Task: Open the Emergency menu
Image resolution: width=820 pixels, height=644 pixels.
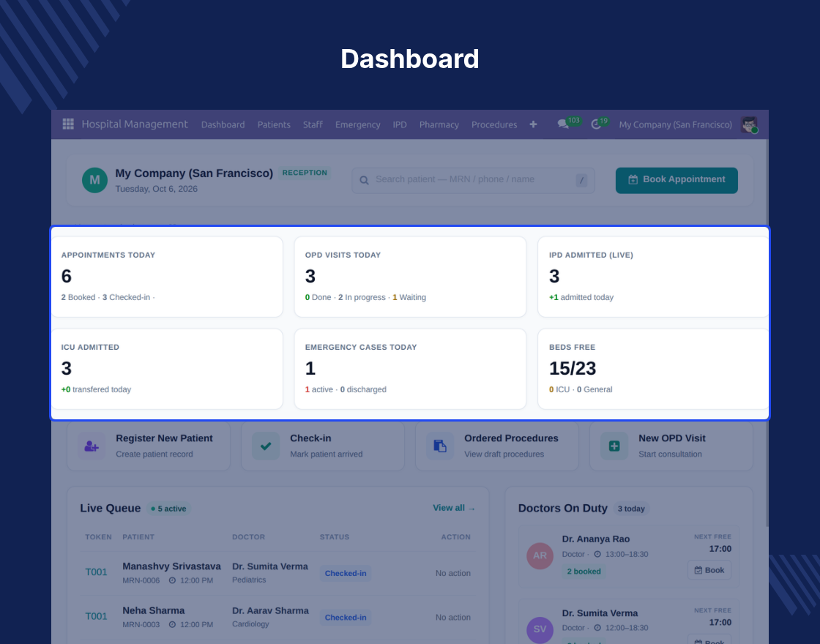Action: click(x=358, y=124)
